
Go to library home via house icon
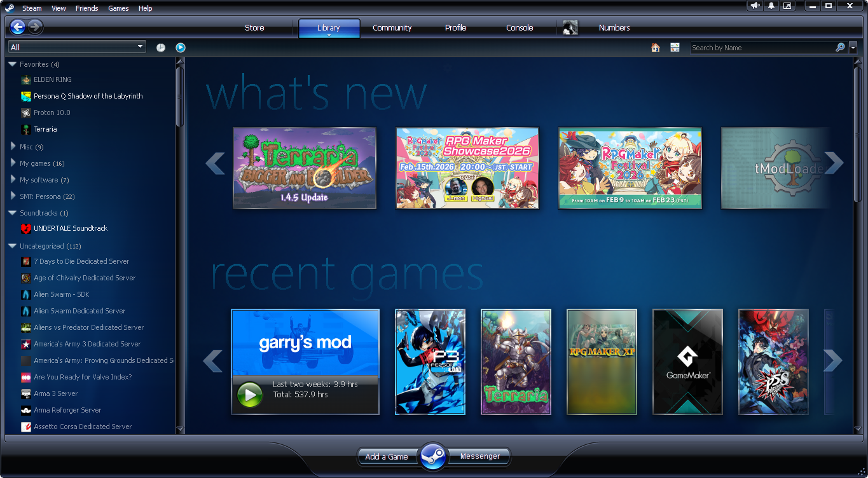pyautogui.click(x=656, y=48)
